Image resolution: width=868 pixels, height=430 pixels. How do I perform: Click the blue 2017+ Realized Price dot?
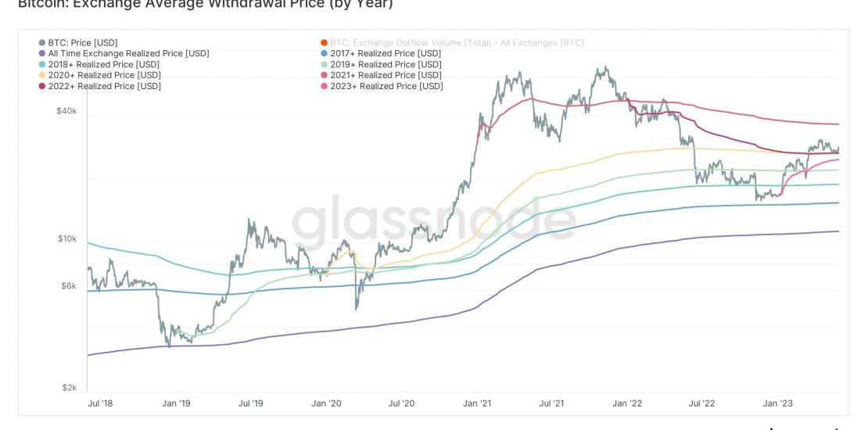[324, 53]
